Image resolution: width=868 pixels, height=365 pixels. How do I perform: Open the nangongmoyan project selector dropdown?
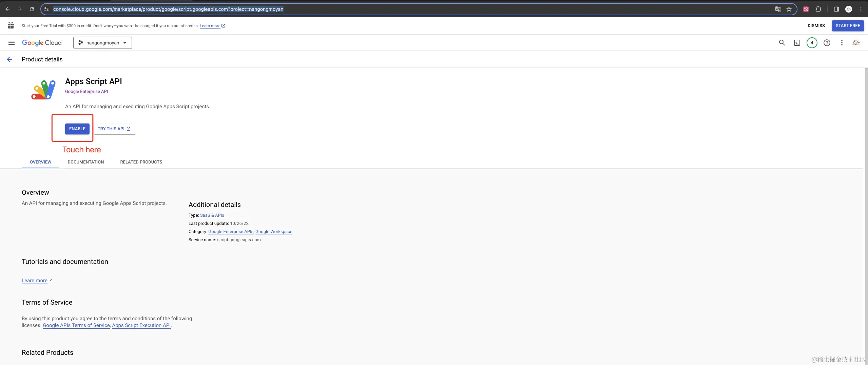(x=102, y=43)
